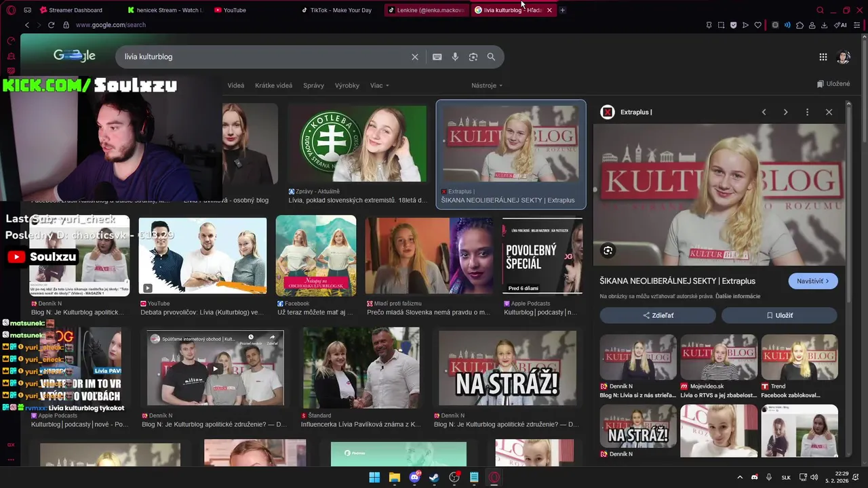Reload the current Google page
Viewport: 868px width, 488px height.
coord(51,25)
